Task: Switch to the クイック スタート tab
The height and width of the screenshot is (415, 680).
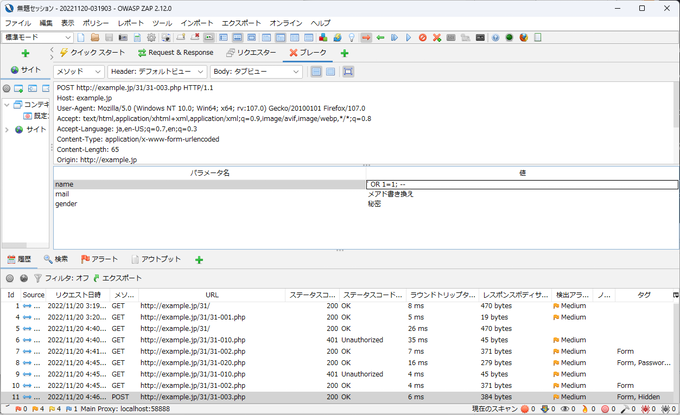Action: coord(92,52)
